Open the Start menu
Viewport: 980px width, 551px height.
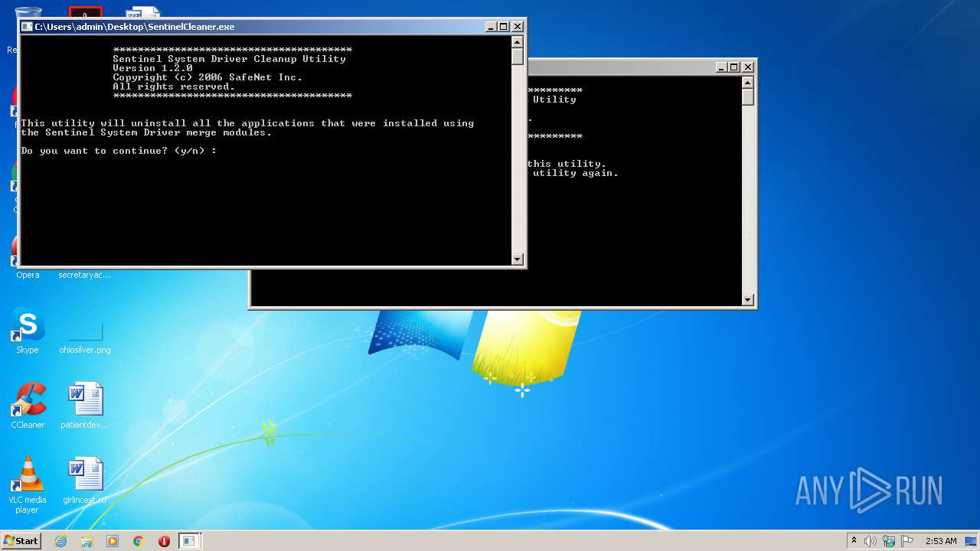pos(21,541)
